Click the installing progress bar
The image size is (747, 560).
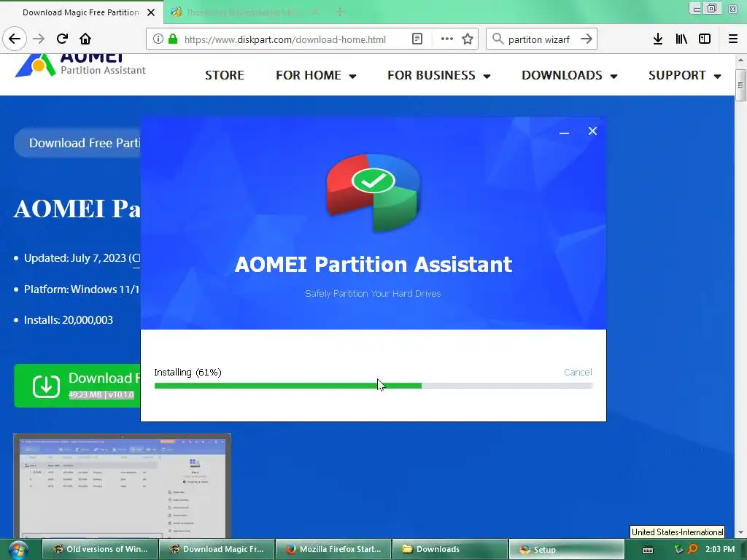[x=373, y=386]
